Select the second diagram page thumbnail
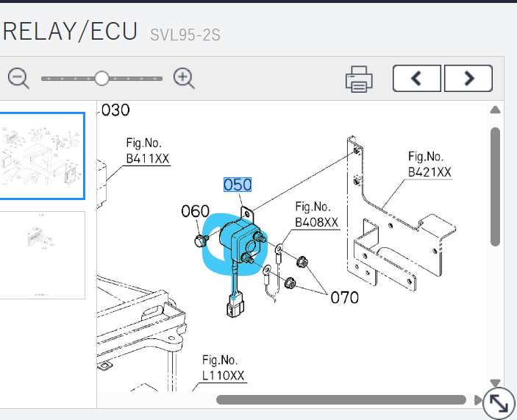Viewport: 517px width, 420px height. (x=42, y=255)
